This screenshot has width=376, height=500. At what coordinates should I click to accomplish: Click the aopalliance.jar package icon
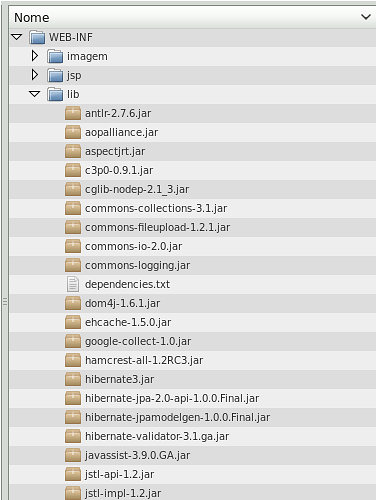tap(73, 132)
